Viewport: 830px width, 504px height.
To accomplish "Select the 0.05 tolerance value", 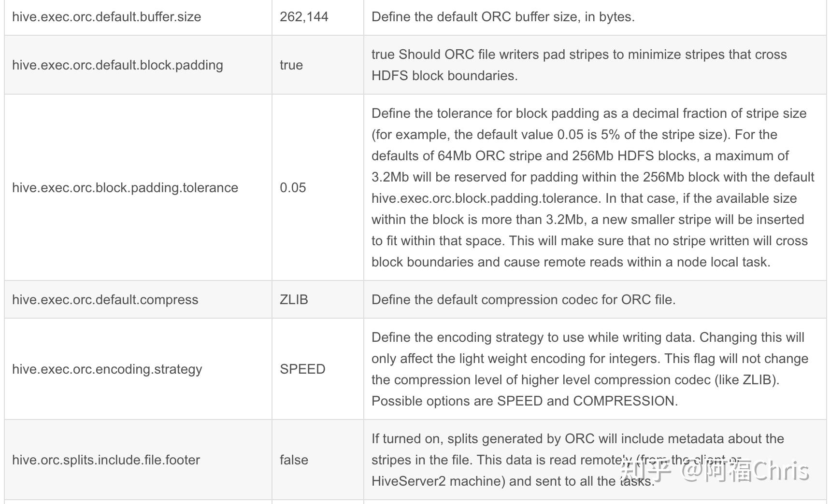I will pyautogui.click(x=293, y=188).
